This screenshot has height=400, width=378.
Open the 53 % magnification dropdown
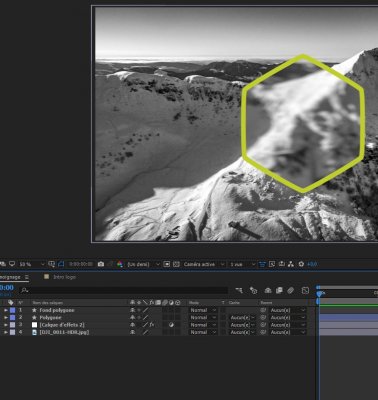tap(31, 264)
